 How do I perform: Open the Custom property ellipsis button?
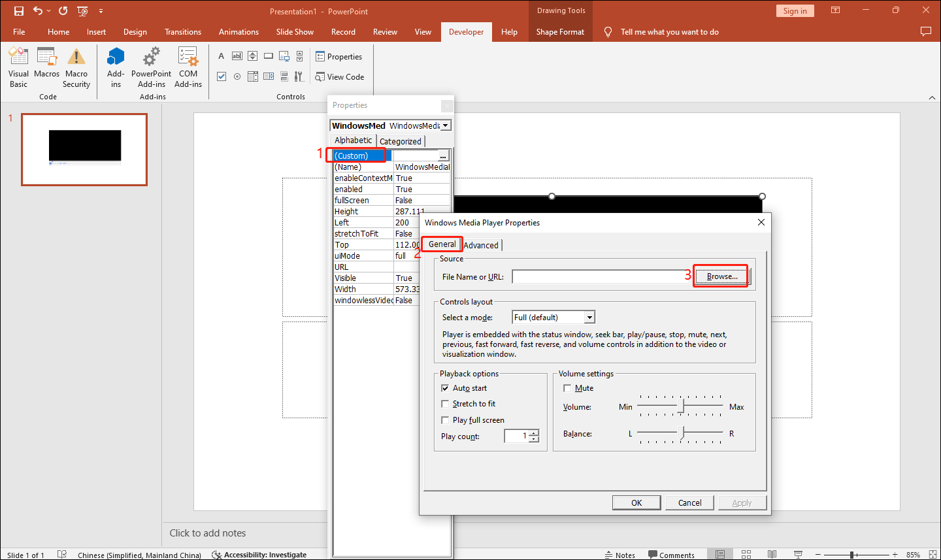[444, 156]
